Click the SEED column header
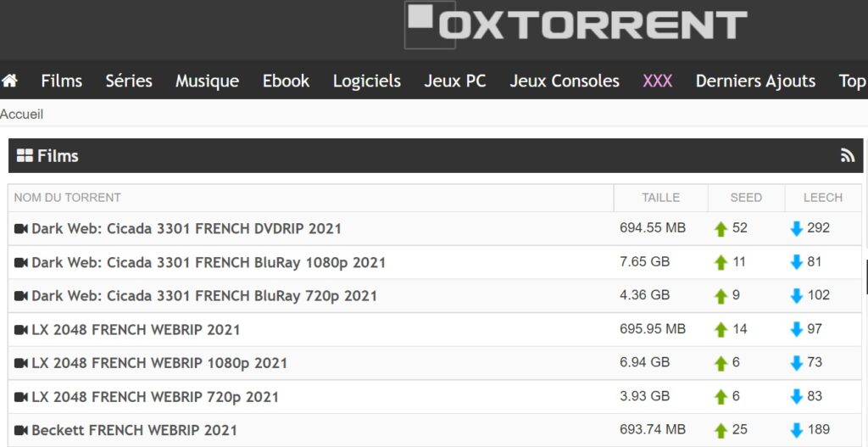This screenshot has height=447, width=868. pos(746,198)
